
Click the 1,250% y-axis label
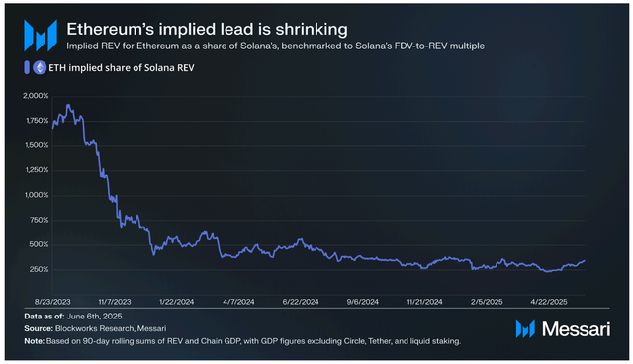(38, 170)
